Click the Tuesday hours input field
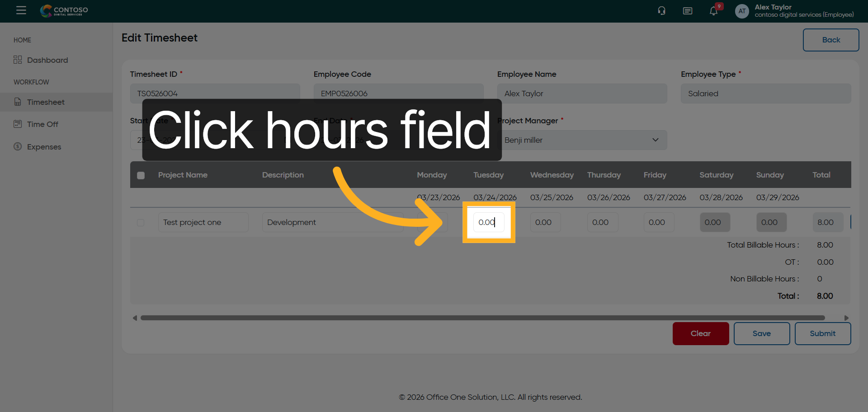The width and height of the screenshot is (868, 412). [x=488, y=222]
